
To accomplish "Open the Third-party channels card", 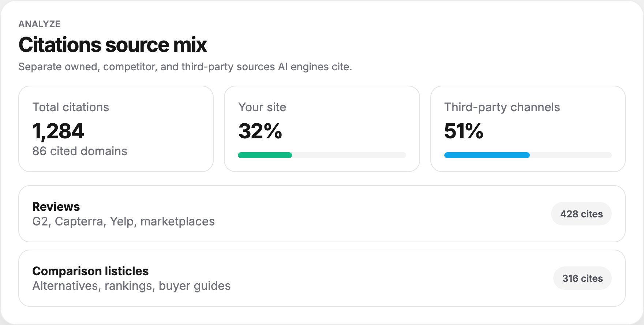I will [x=528, y=129].
